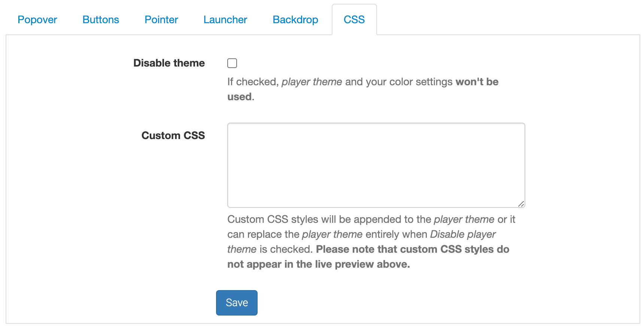Click the Custom CSS field label
The height and width of the screenshot is (326, 644).
pos(173,136)
